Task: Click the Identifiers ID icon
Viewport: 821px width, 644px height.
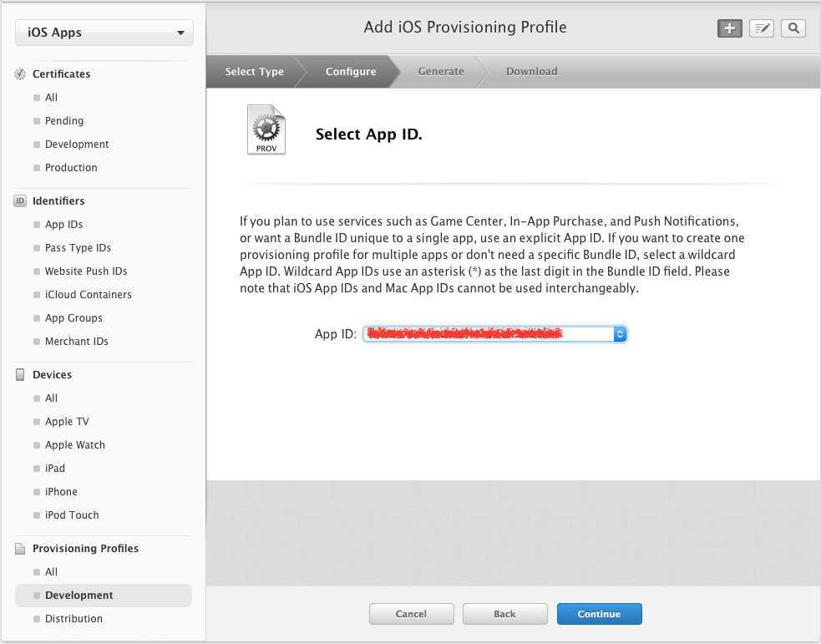Action: point(20,201)
